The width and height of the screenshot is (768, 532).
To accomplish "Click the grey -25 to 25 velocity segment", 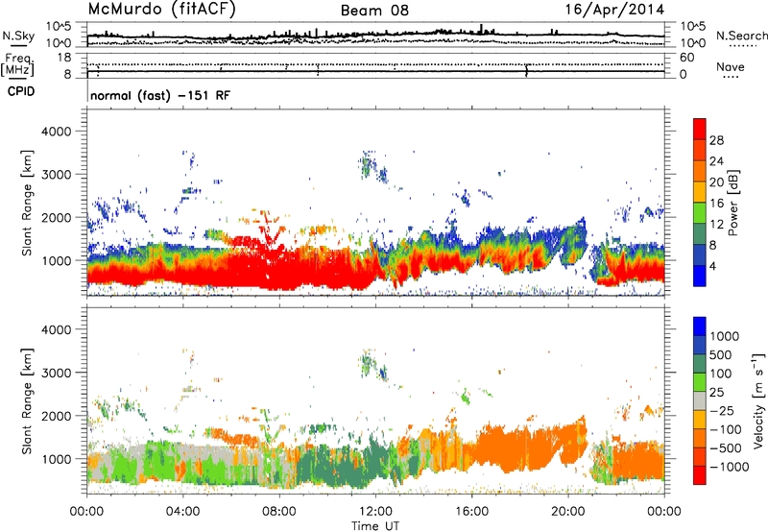I will [x=700, y=400].
